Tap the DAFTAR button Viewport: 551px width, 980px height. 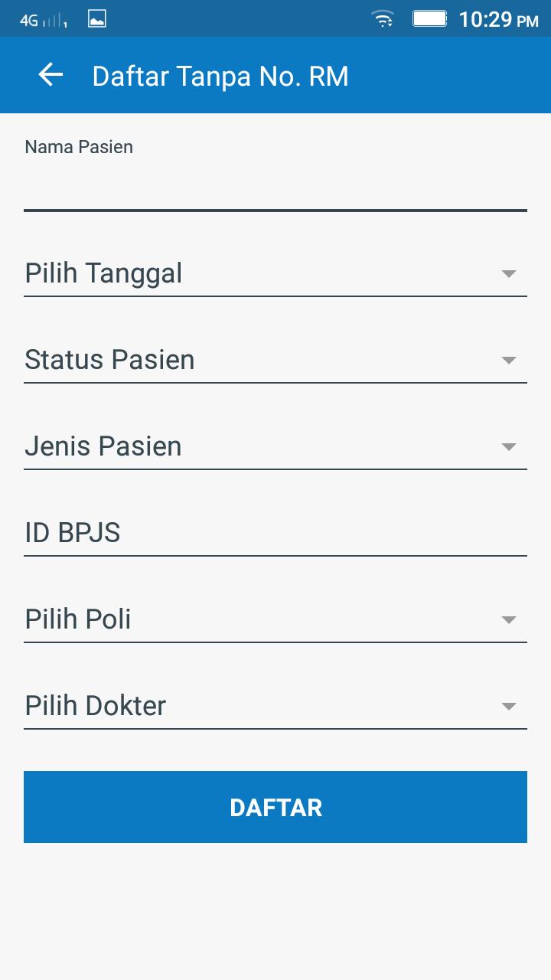pyautogui.click(x=275, y=807)
